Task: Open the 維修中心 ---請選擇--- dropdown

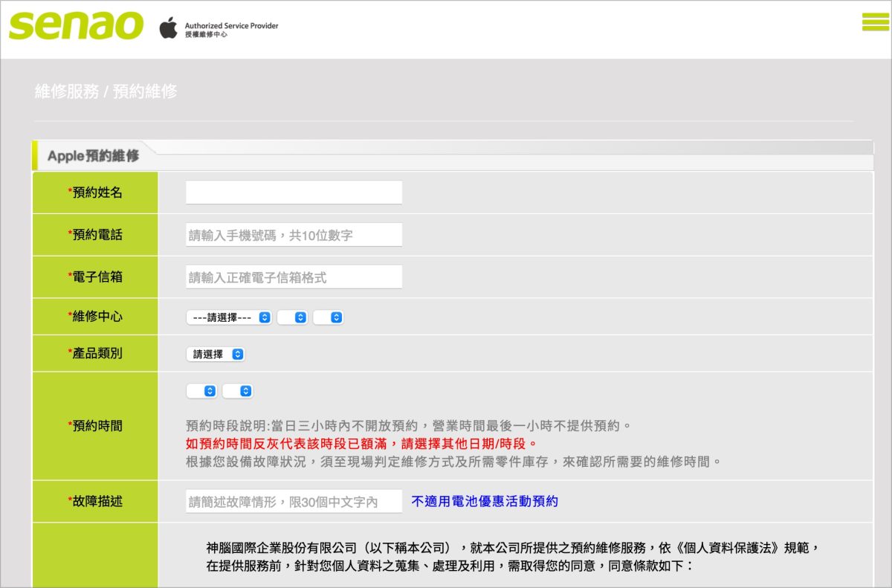Action: (x=229, y=317)
